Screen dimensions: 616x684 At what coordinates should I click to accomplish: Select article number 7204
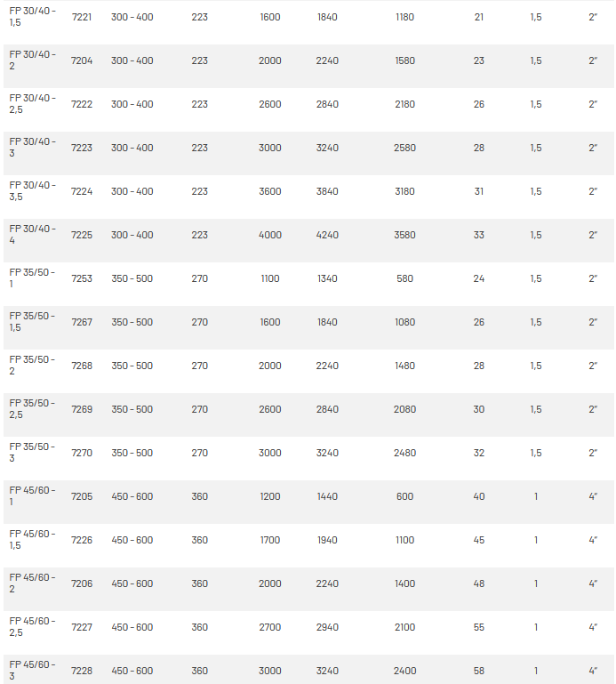pos(82,60)
